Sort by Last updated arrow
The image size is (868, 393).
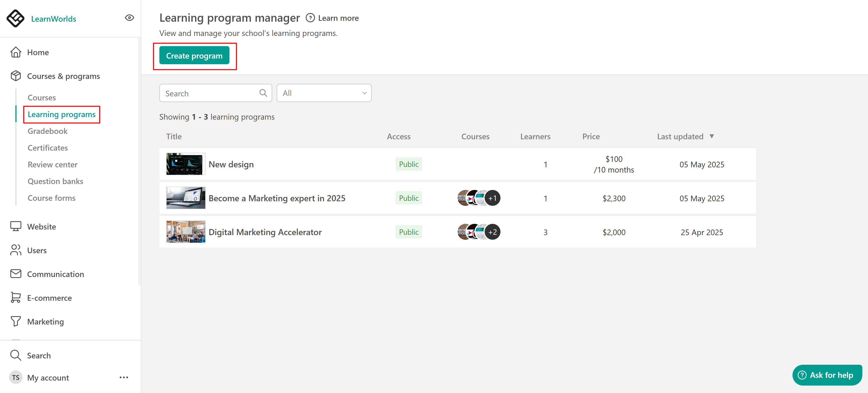click(712, 136)
